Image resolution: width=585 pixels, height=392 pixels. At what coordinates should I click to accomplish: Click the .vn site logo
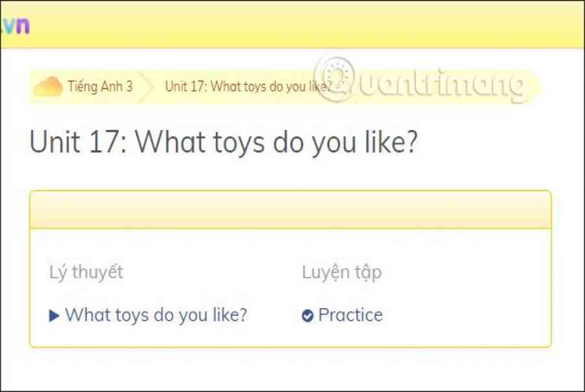point(16,25)
